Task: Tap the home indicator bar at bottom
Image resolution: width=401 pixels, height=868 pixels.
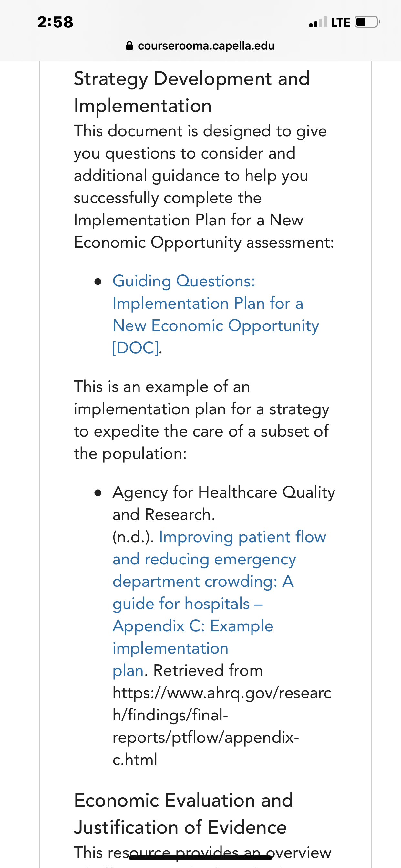Action: pos(200,858)
